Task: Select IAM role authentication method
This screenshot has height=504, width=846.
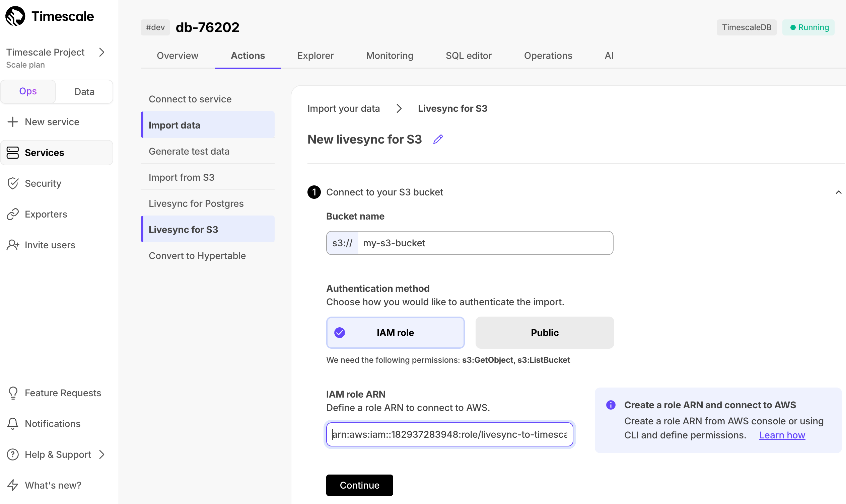Action: click(395, 333)
